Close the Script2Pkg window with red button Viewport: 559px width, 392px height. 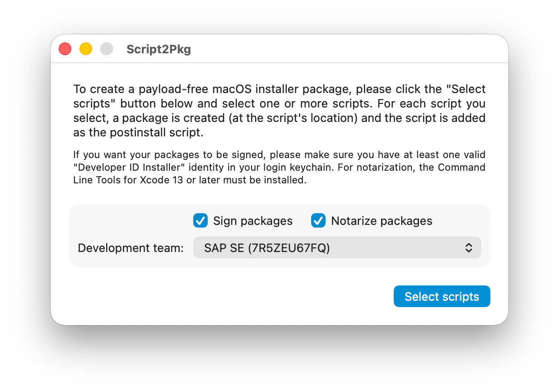(x=65, y=49)
